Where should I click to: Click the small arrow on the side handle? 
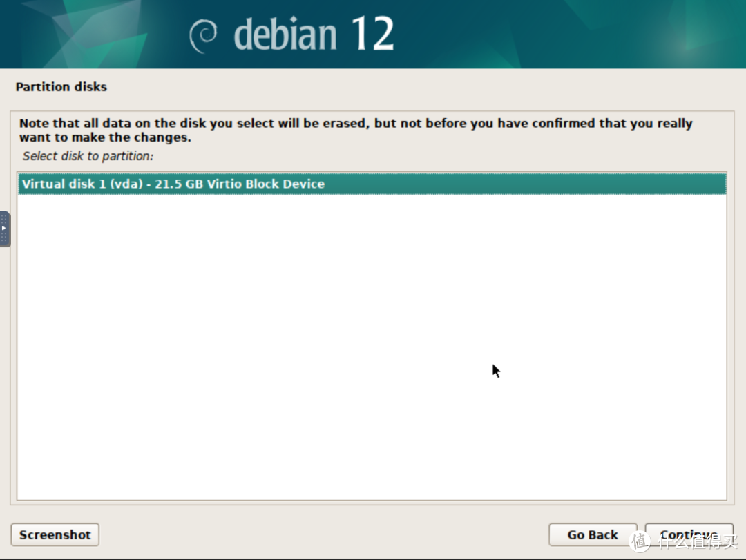(3, 229)
